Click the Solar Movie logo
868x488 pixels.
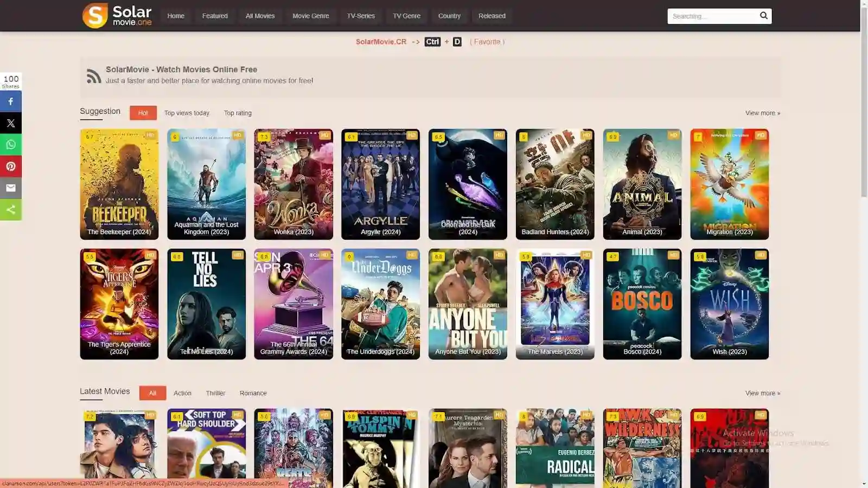(x=117, y=16)
